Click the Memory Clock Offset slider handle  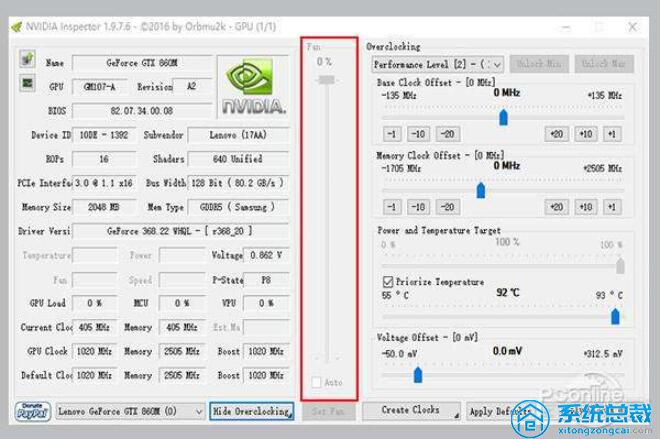coord(481,190)
